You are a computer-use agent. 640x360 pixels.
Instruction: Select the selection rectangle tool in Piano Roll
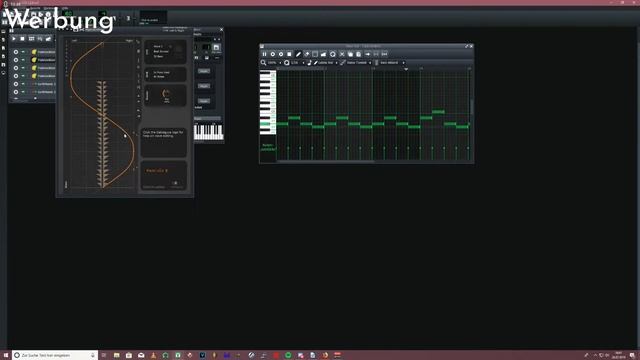315,54
